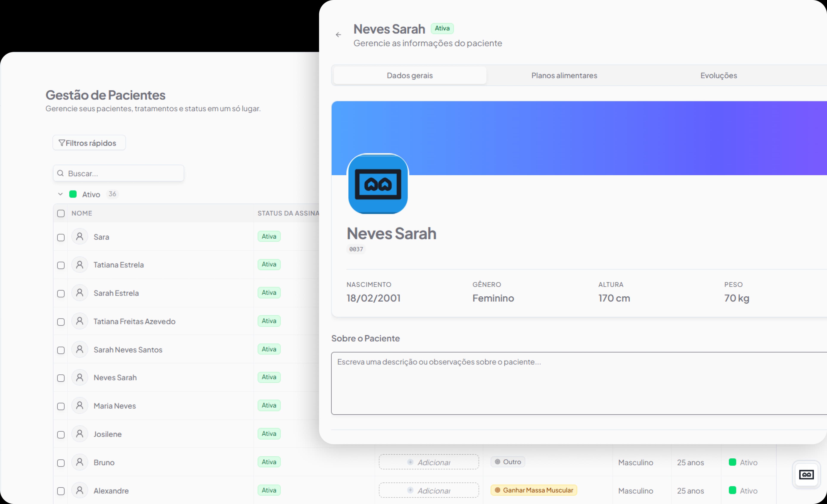Click the target icon on the Outro tag
The height and width of the screenshot is (504, 827).
(x=497, y=462)
